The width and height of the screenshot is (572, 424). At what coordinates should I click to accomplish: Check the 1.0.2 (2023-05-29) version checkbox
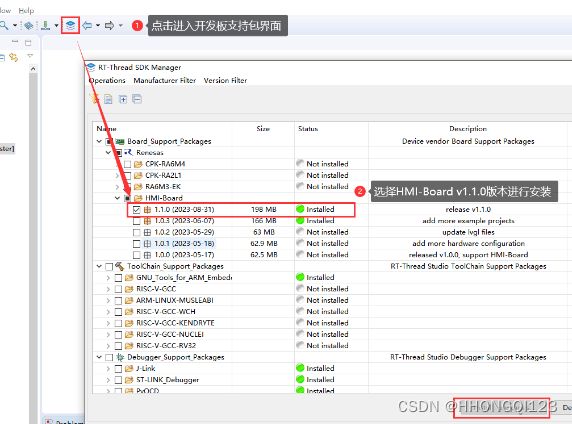[136, 232]
